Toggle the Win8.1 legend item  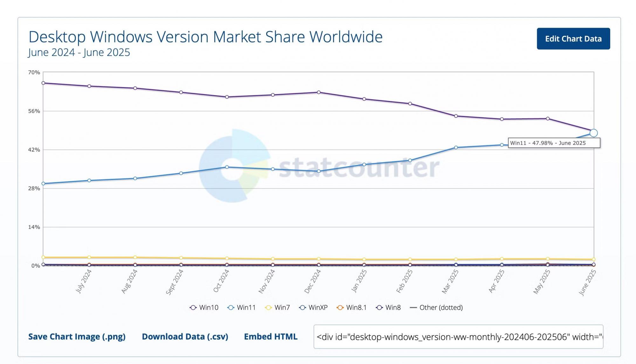[x=352, y=307]
